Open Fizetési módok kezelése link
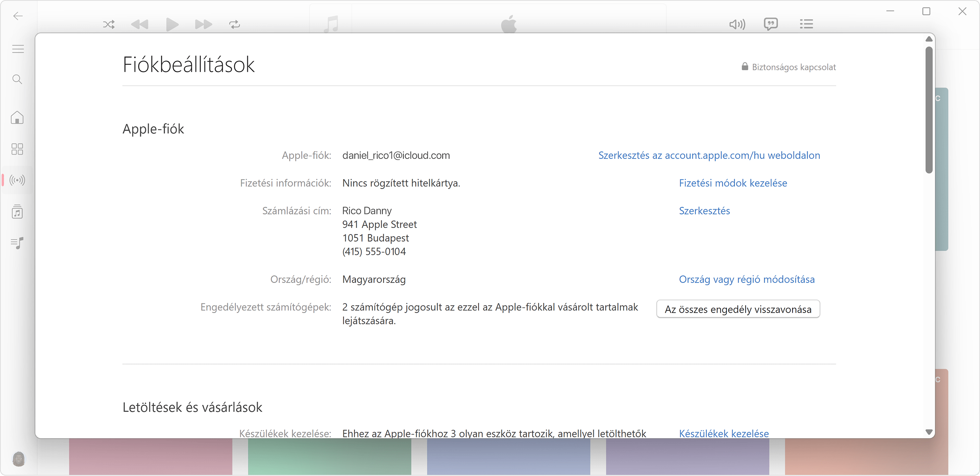980x476 pixels. [733, 183]
